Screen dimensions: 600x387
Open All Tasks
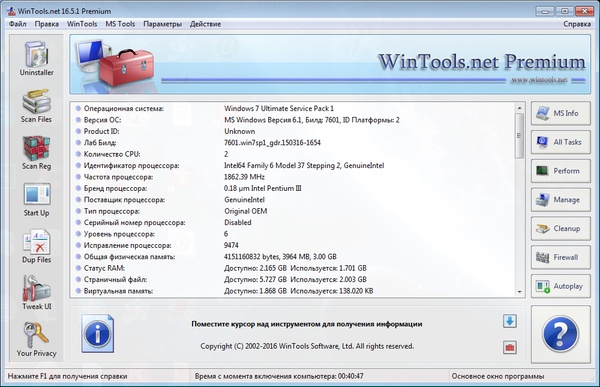561,142
